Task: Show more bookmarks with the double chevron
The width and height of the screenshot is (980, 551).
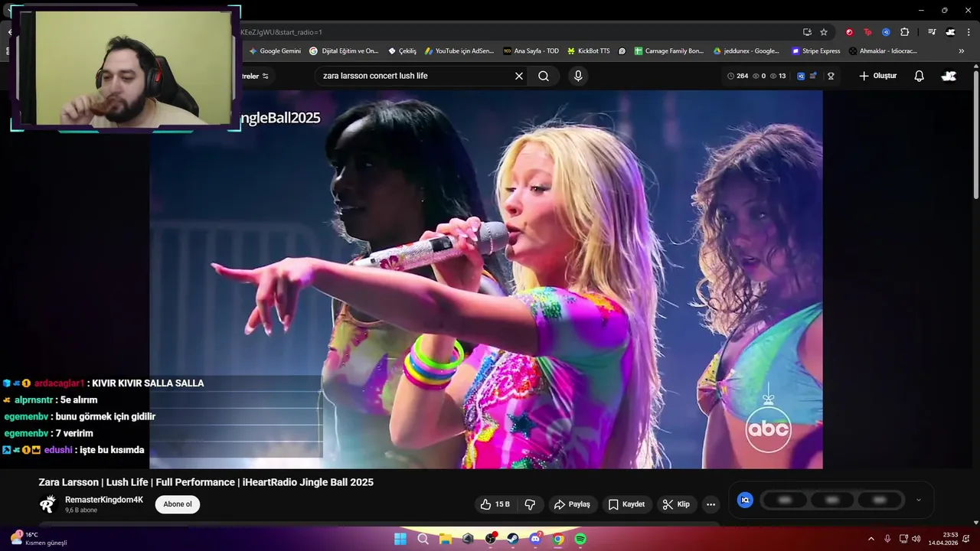Action: pos(962,51)
